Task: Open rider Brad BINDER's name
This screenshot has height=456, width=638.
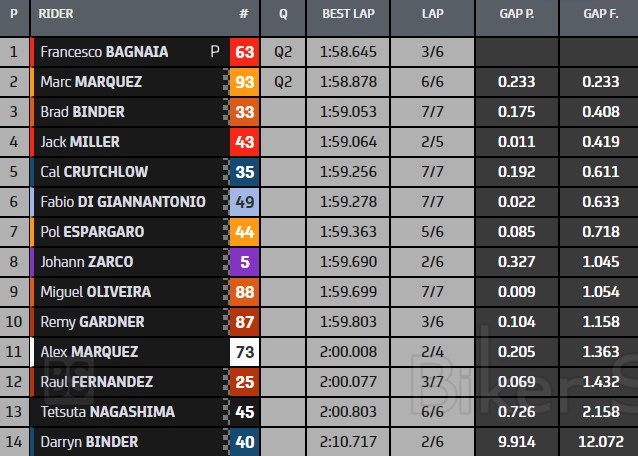Action: [82, 112]
